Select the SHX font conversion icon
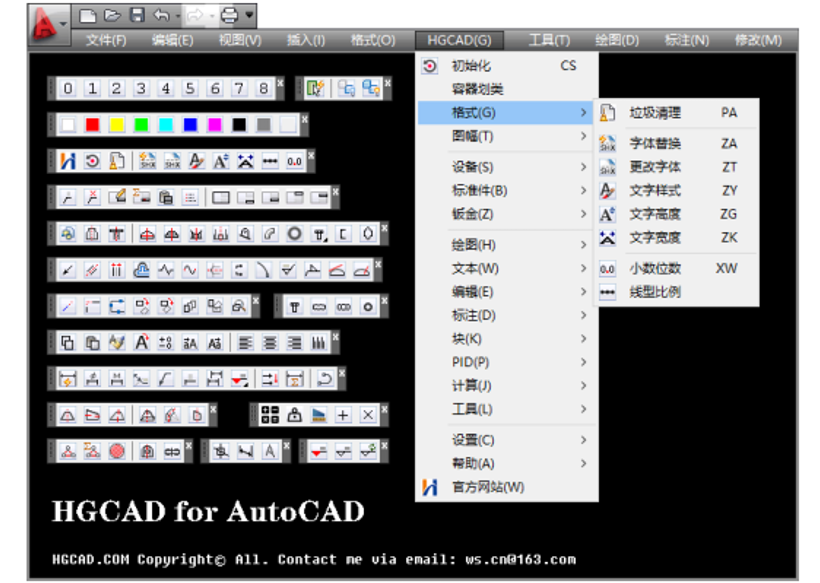 (147, 162)
